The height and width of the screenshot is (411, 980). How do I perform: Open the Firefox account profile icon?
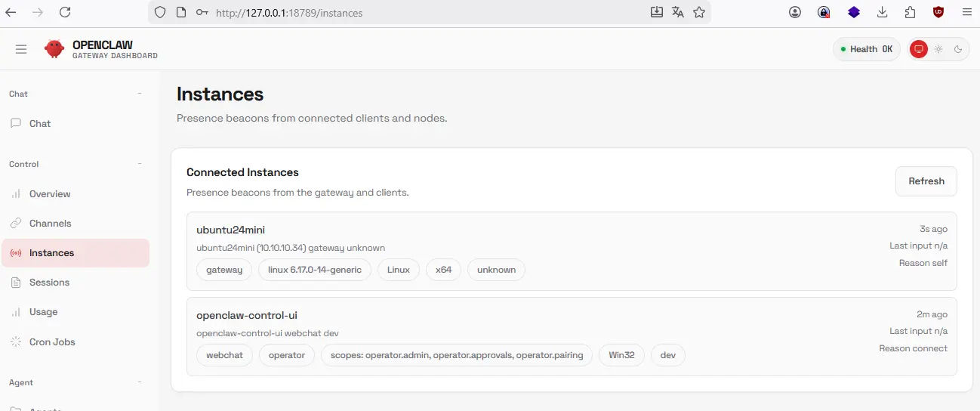795,12
